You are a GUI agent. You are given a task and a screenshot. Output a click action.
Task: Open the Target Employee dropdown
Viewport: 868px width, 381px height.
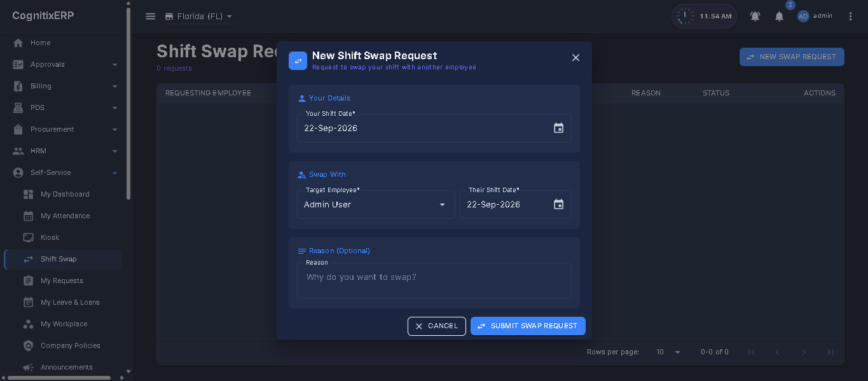376,204
